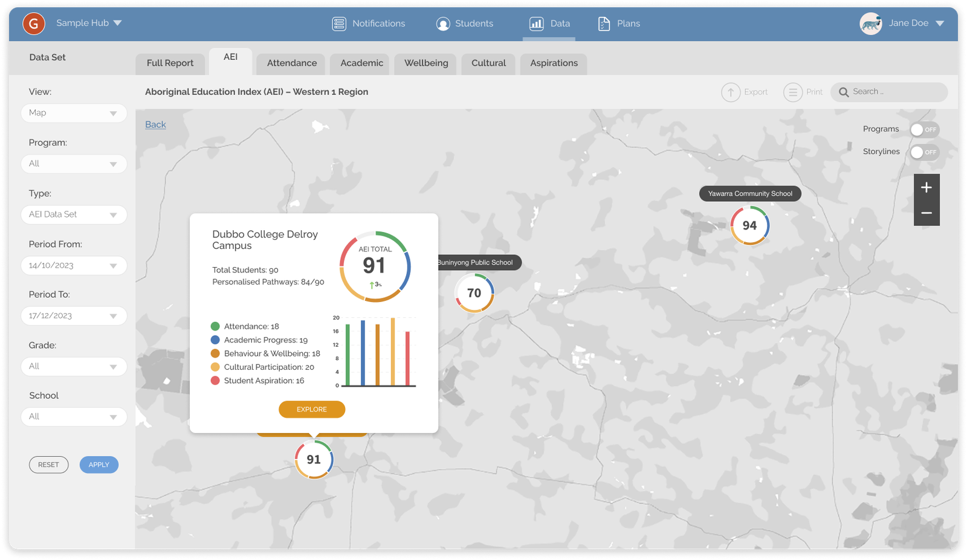
Task: Click the Print icon next to Export
Action: click(792, 92)
